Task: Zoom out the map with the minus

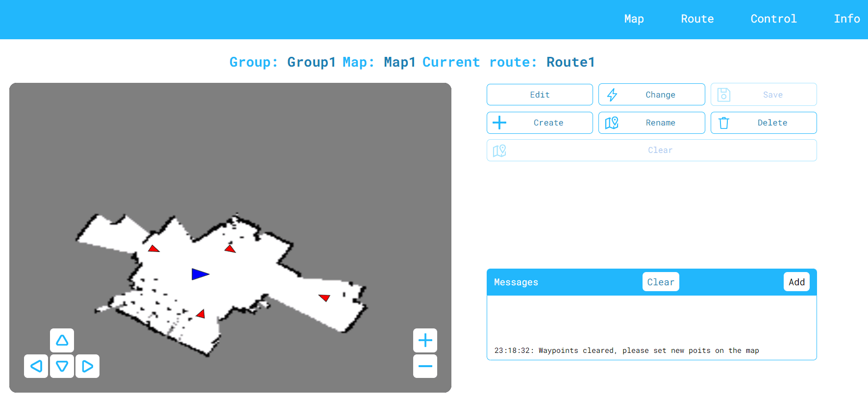Action: [425, 366]
